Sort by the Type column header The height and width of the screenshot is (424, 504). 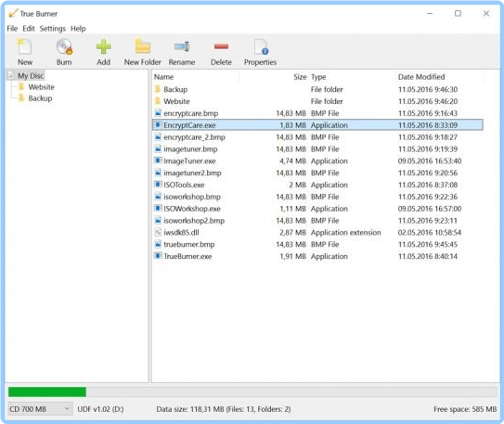point(318,77)
